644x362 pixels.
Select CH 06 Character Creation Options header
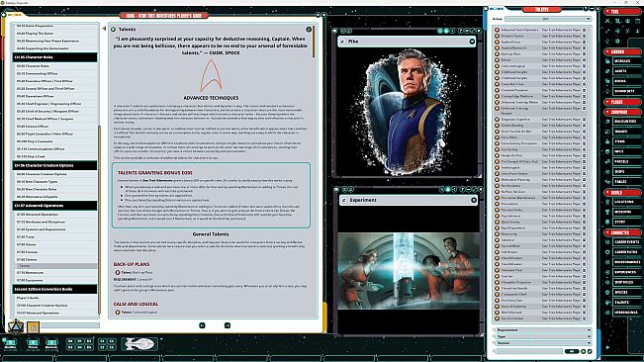pos(54,165)
